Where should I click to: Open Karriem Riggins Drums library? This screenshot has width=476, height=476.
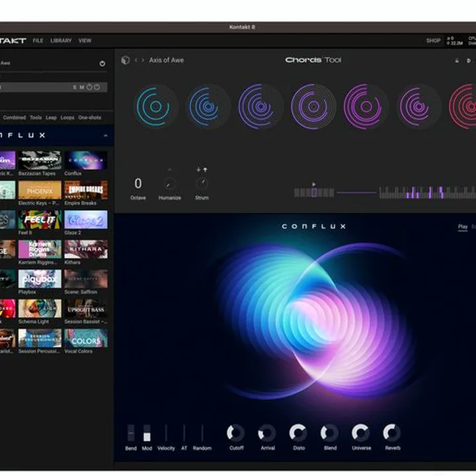coord(40,249)
